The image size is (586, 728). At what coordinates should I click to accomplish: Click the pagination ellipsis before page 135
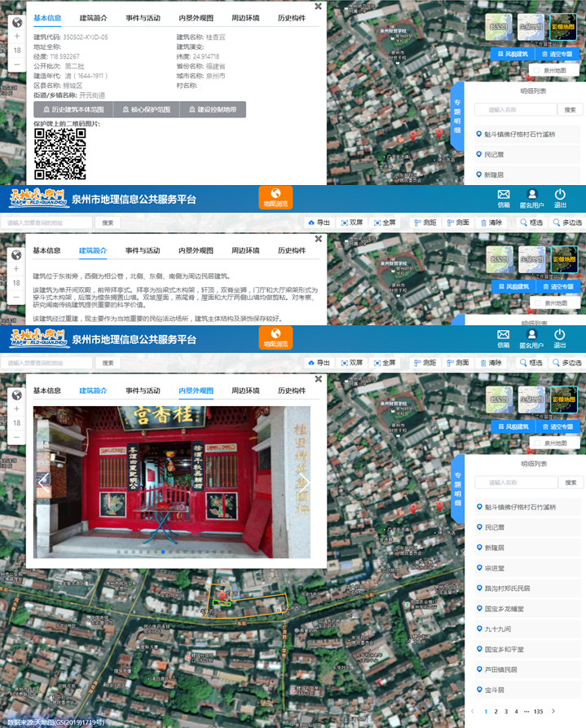tap(526, 712)
